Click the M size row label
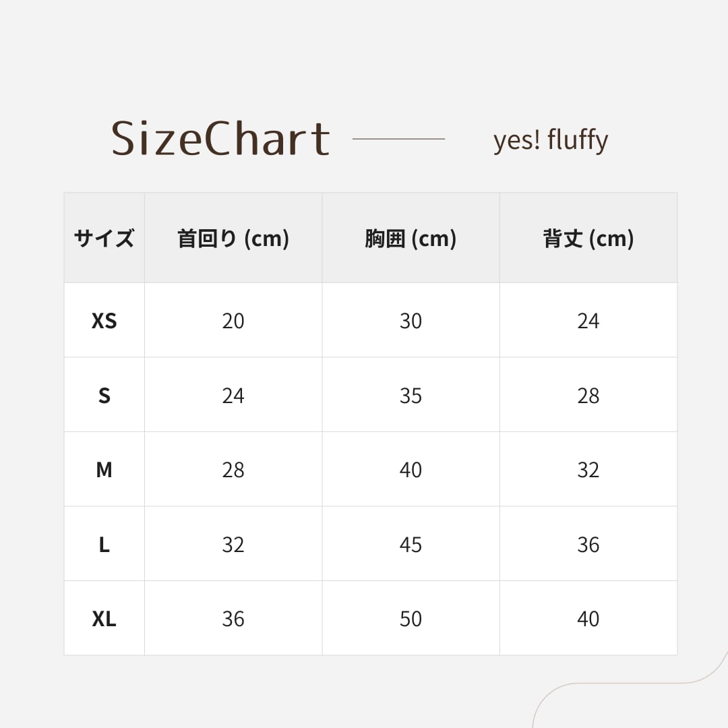The image size is (728, 728). 104,470
